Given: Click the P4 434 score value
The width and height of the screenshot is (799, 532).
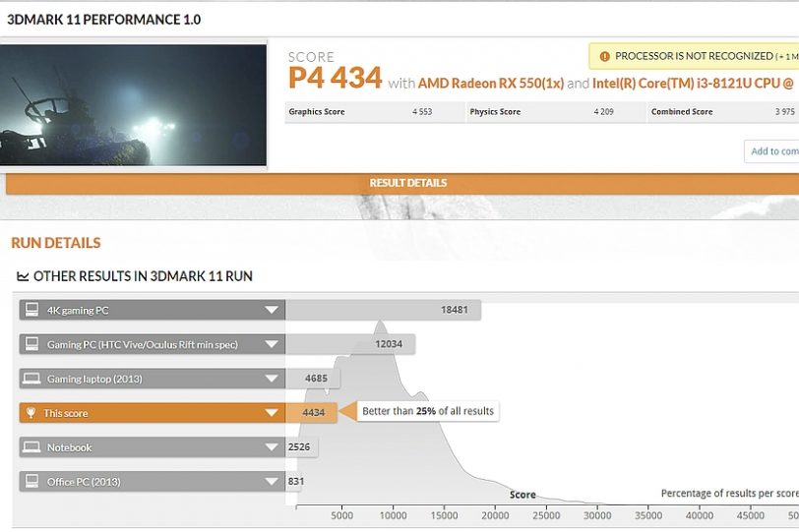Looking at the screenshot, I should (x=335, y=78).
